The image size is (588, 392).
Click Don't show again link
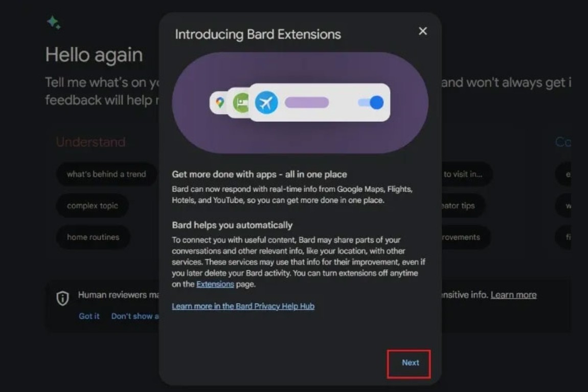coord(135,316)
